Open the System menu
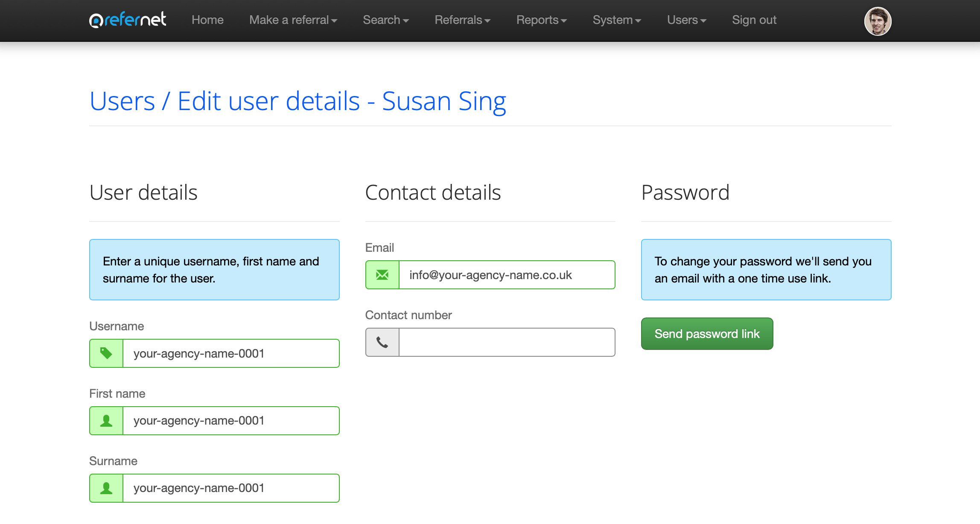The image size is (980, 524). point(616,20)
